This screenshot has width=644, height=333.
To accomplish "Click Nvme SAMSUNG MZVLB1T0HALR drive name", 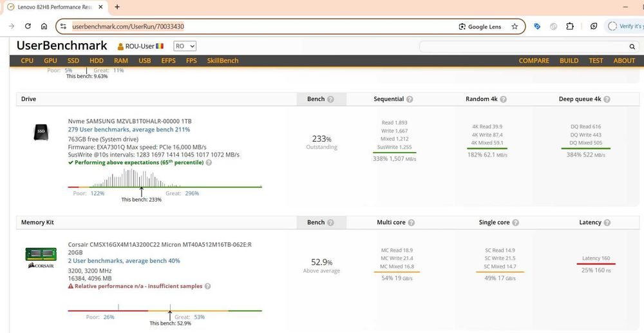I will coord(130,121).
